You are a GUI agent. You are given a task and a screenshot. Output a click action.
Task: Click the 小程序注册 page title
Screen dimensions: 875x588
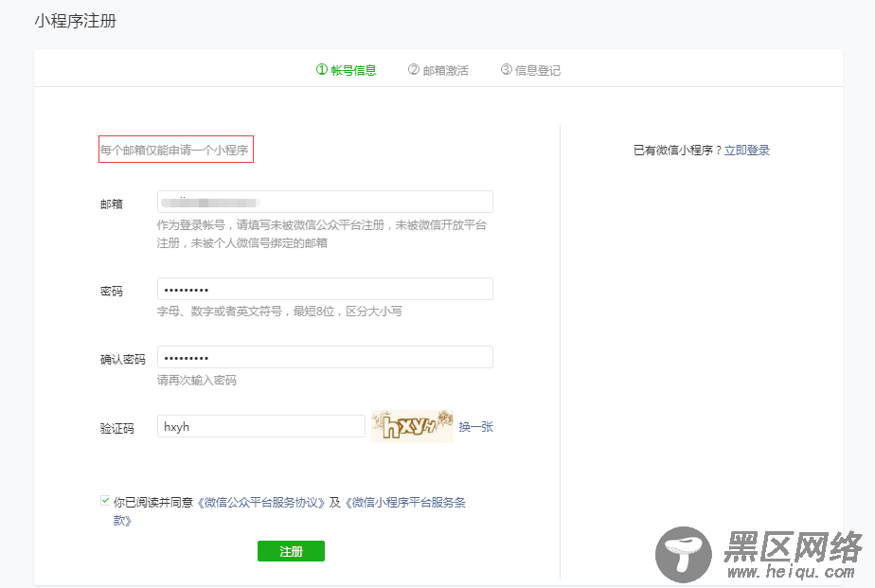(76, 21)
